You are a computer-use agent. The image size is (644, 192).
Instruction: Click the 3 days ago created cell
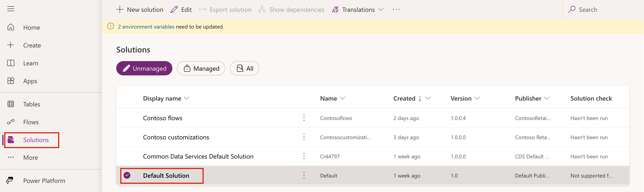(406, 137)
